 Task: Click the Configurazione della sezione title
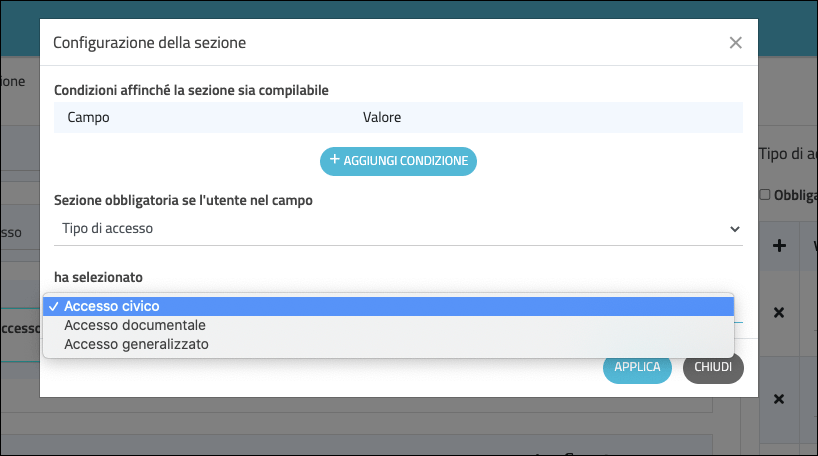coord(149,43)
